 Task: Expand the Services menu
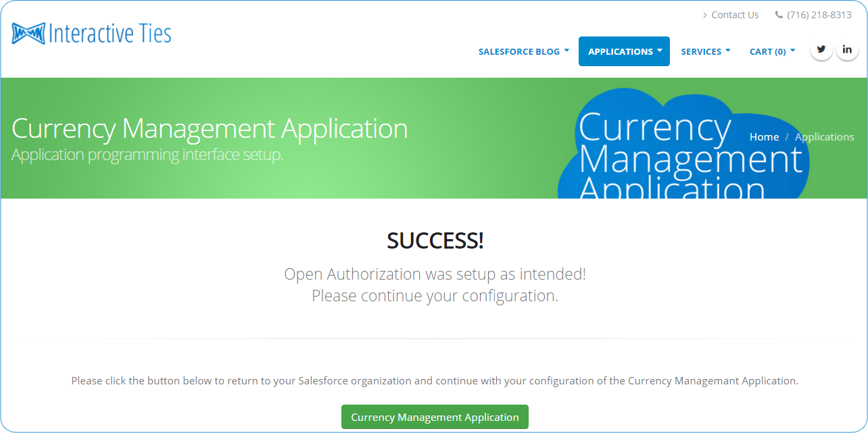[x=706, y=51]
